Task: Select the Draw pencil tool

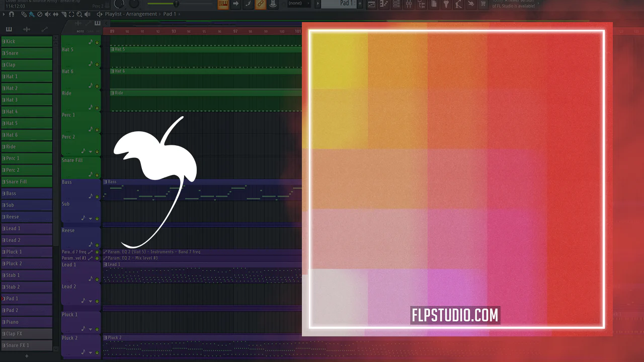Action: pyautogui.click(x=24, y=14)
